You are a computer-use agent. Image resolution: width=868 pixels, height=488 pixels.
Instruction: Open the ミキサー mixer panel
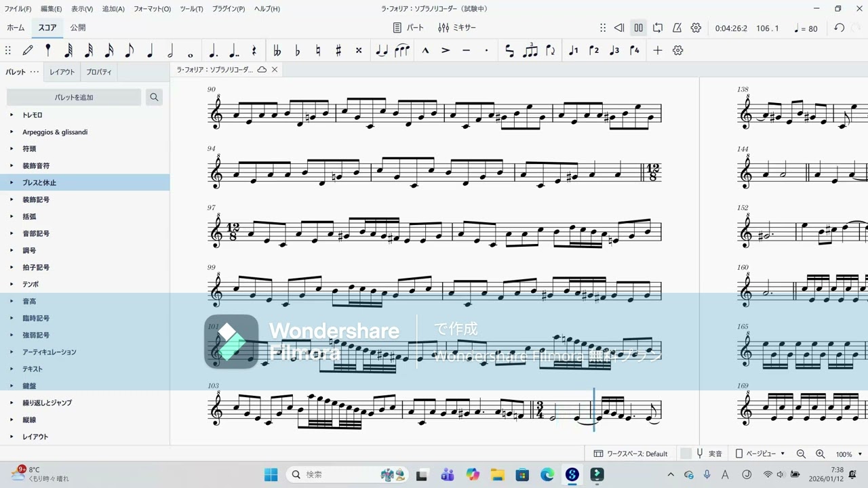click(x=457, y=28)
